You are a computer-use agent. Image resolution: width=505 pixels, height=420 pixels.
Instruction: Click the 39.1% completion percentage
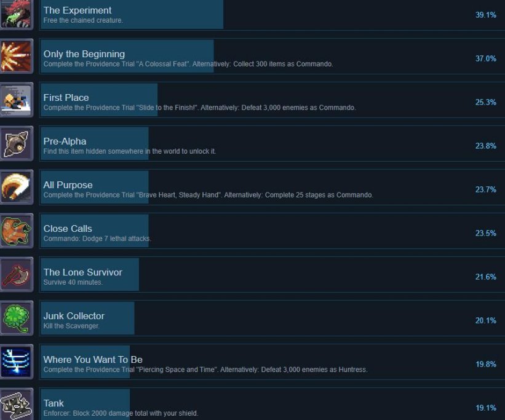(486, 15)
